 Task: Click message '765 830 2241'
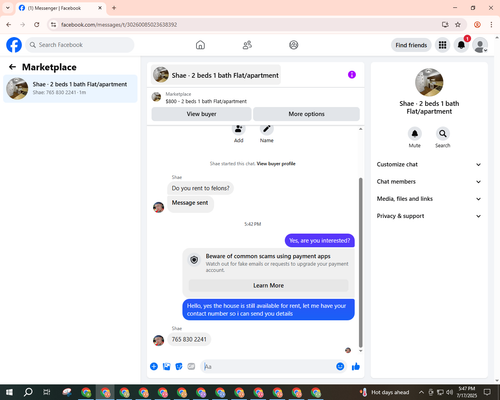coord(189,340)
